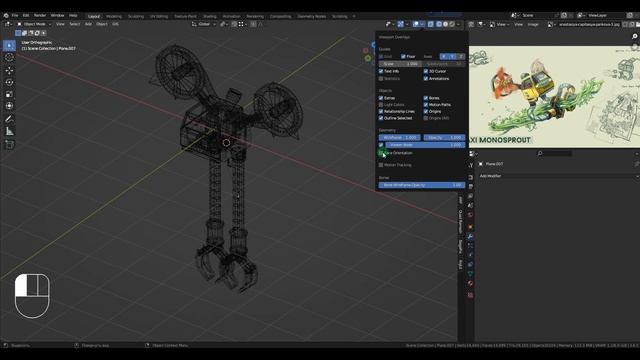The width and height of the screenshot is (640, 360).
Task: Open Material properties tab
Action: 470,283
